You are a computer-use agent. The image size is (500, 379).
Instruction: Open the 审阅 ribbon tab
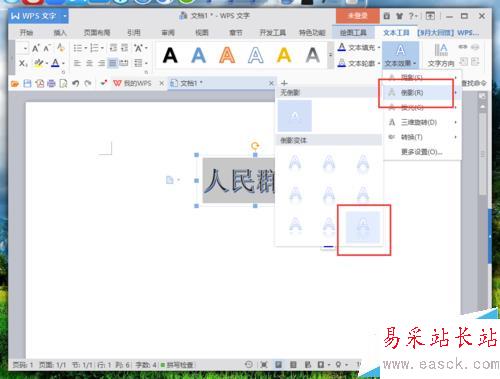pyautogui.click(x=168, y=32)
